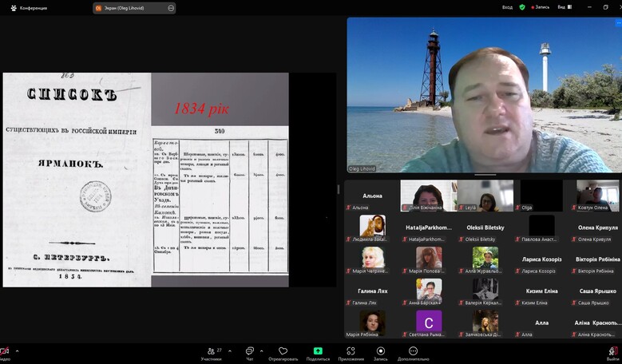This screenshot has width=622, height=364.
Task: Select the Саша Ярышко participant tile
Action: 597,291
